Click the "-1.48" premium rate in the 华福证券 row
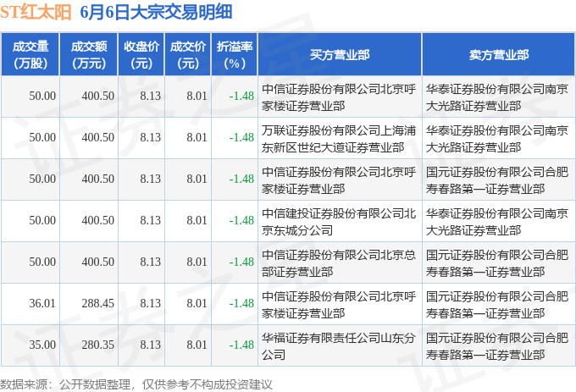The width and height of the screenshot is (576, 392). [241, 345]
